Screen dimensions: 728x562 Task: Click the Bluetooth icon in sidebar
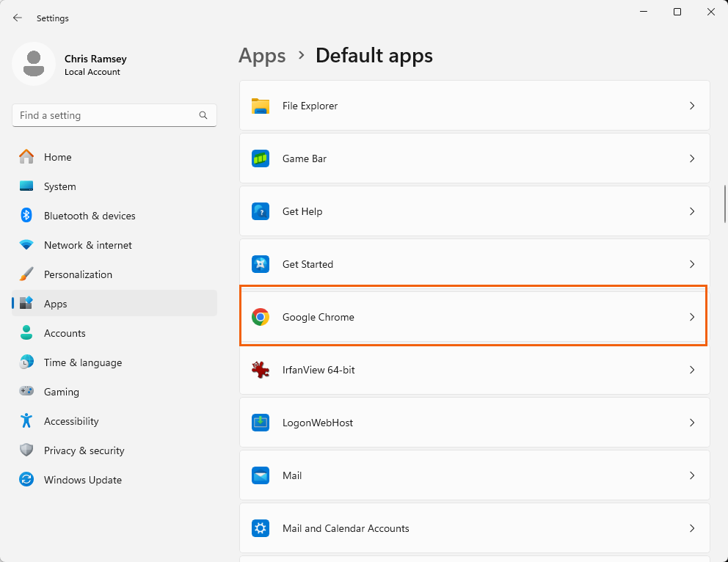(26, 215)
